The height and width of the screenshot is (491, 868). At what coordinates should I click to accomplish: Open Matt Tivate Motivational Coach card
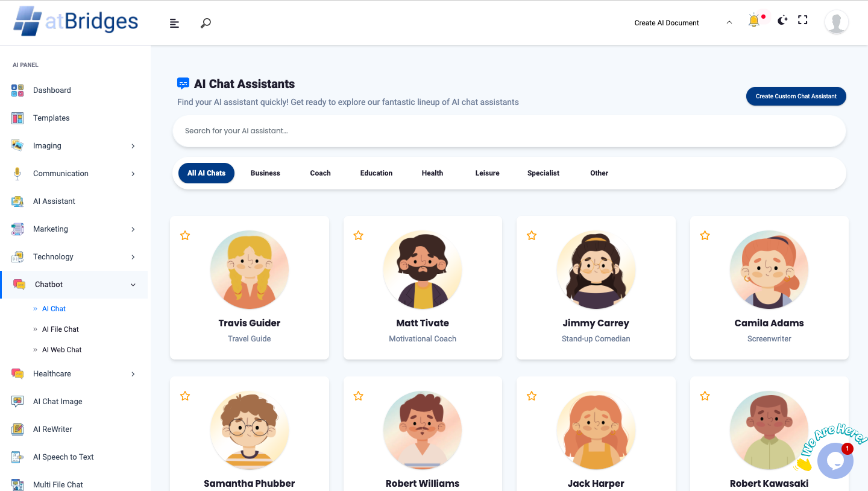pos(423,288)
